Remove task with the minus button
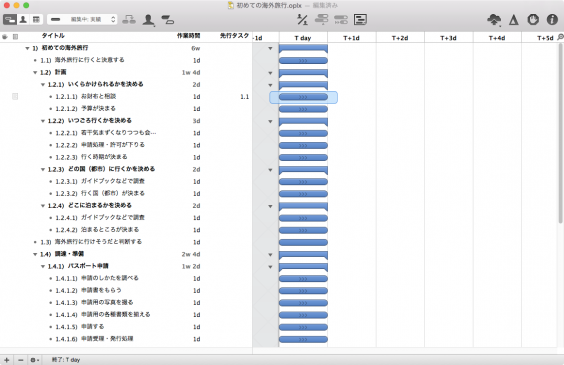Screen dimensions: 564x365 (21, 360)
